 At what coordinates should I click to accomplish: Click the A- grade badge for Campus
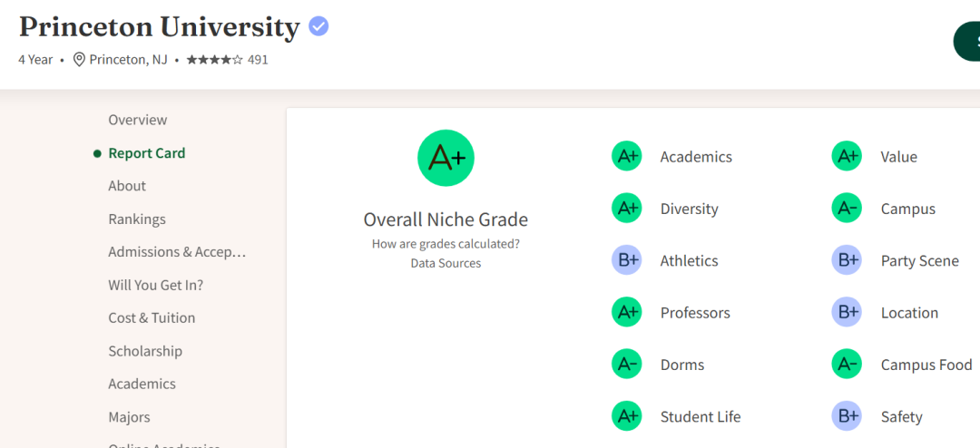[847, 209]
